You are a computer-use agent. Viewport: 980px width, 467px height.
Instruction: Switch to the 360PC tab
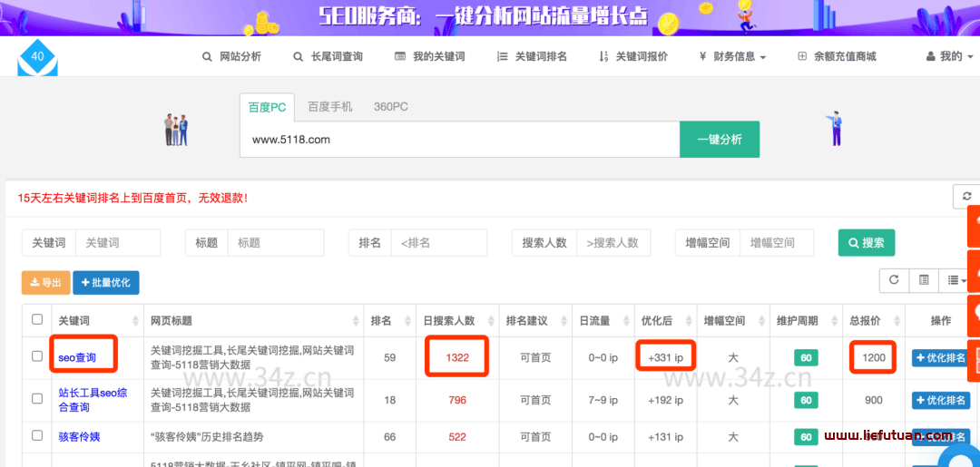(x=390, y=106)
